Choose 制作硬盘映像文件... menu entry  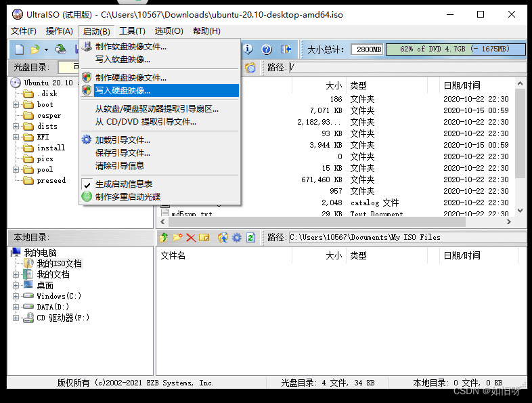point(160,78)
